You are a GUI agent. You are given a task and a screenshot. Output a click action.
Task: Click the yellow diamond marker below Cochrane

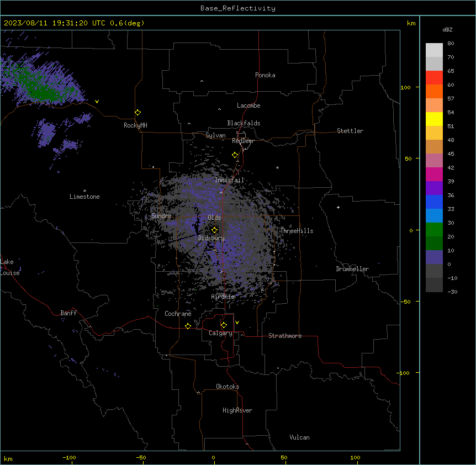(188, 326)
